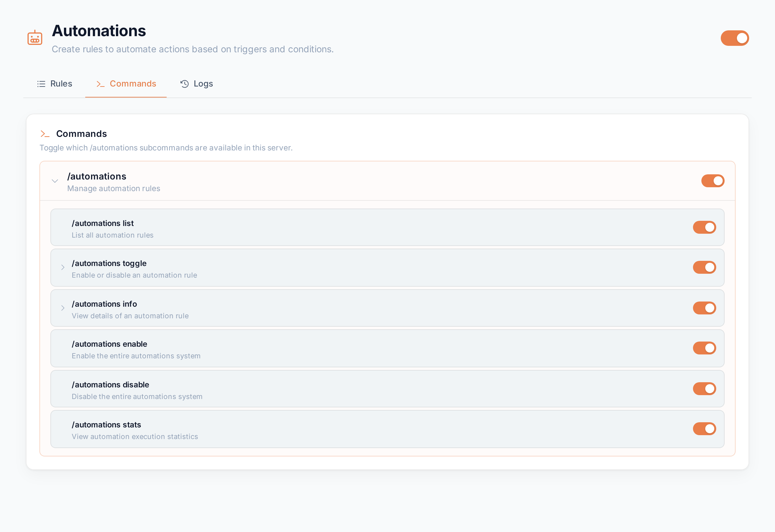Click the robot Automations icon in header
The image size is (775, 532).
(35, 38)
